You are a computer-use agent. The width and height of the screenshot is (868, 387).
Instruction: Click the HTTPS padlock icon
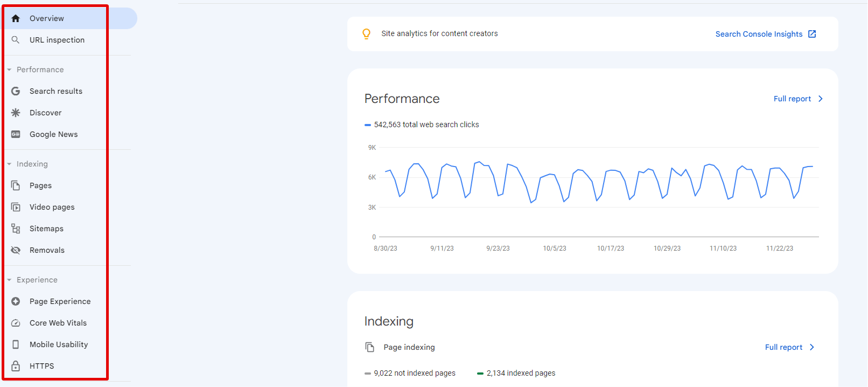point(16,366)
